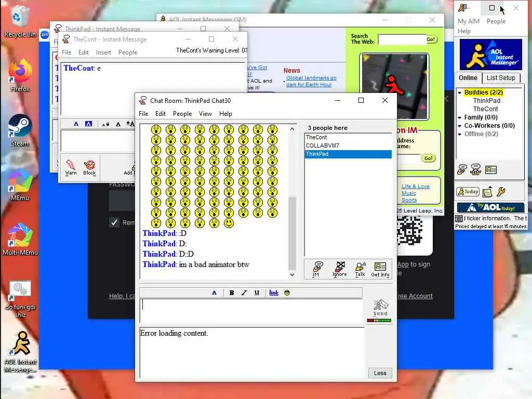The width and height of the screenshot is (532, 399).
Task: Click the Less button in chat room
Action: click(380, 373)
